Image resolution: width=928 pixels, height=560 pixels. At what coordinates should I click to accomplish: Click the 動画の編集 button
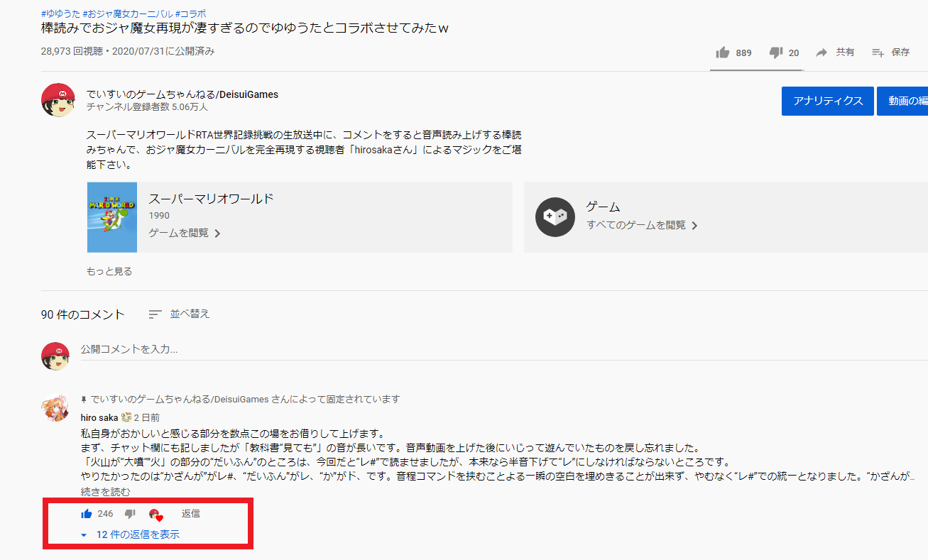pyautogui.click(x=902, y=101)
